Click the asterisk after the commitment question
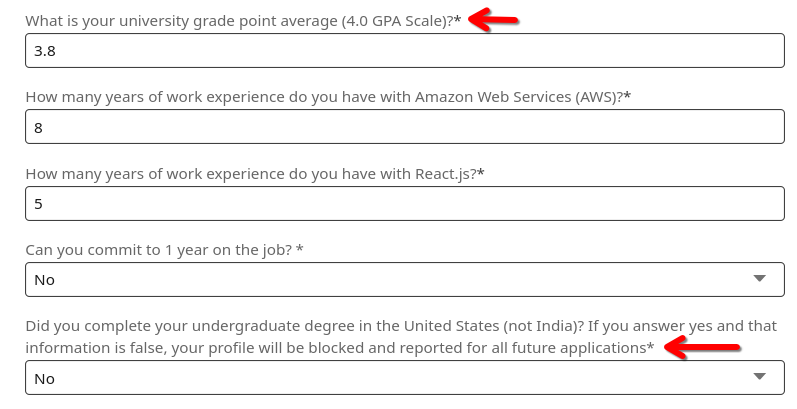 300,249
